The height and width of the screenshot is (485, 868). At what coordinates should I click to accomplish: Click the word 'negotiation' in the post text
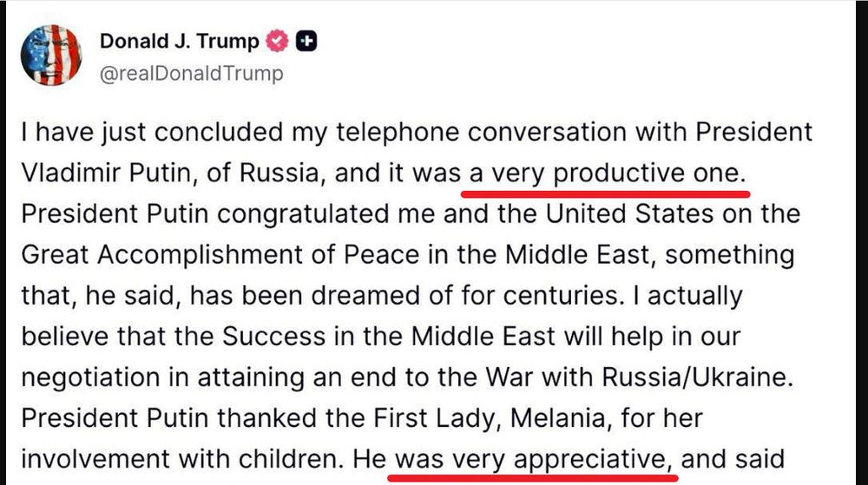click(x=90, y=377)
